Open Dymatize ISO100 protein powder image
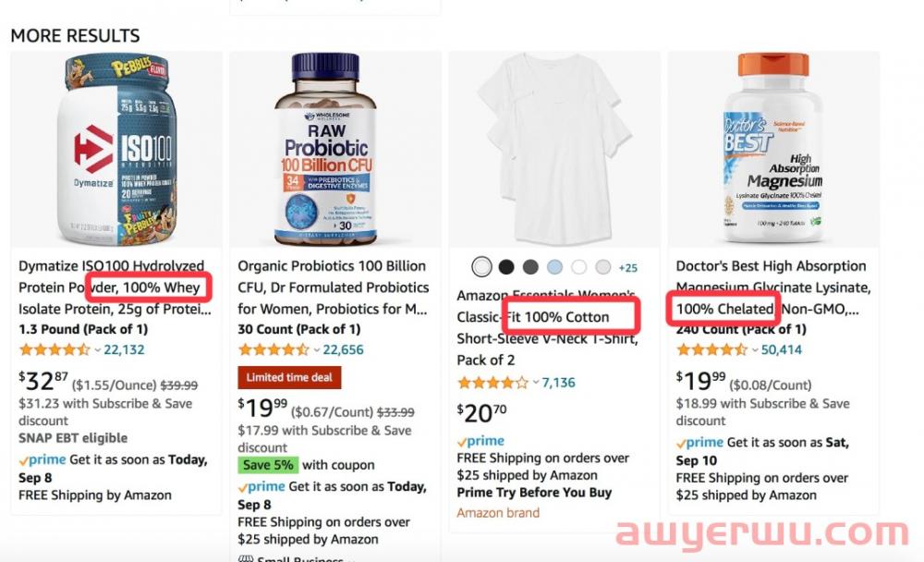Viewport: 924px width, 562px height. [x=116, y=149]
